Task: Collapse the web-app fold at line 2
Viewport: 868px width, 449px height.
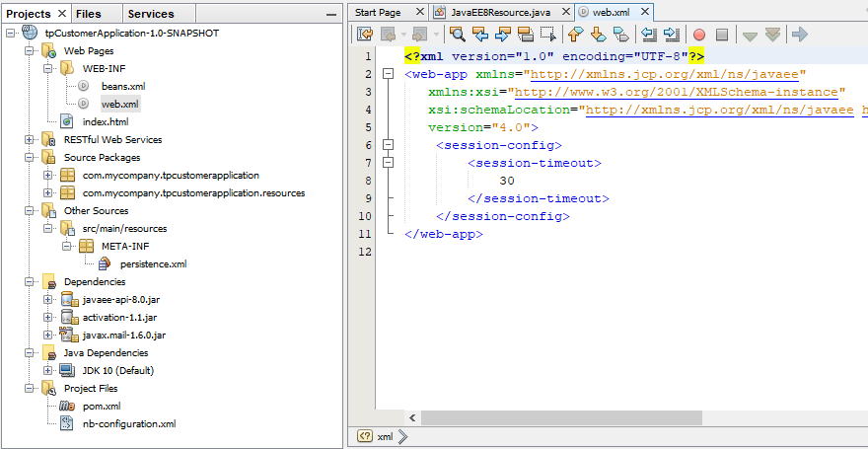Action: pos(389,74)
